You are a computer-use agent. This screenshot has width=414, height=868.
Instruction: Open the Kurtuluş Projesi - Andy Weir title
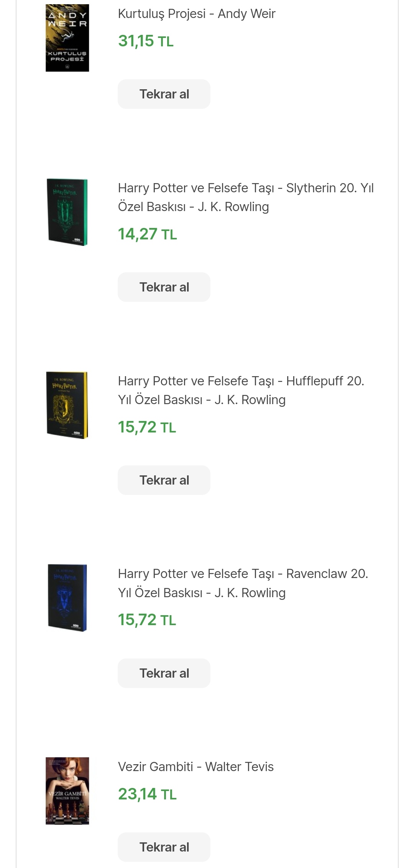(197, 14)
